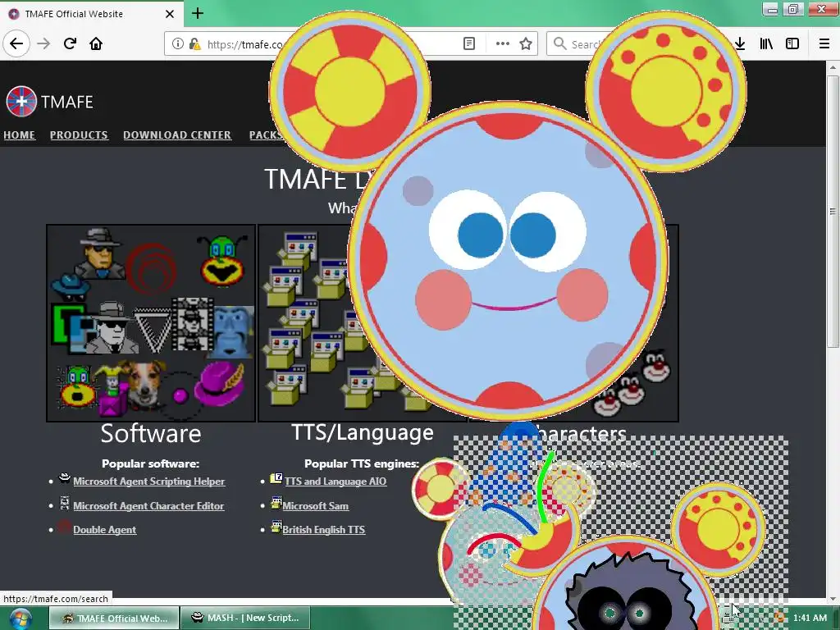Reload the page with the refresh icon
Image resolution: width=840 pixels, height=630 pixels.
(70, 43)
